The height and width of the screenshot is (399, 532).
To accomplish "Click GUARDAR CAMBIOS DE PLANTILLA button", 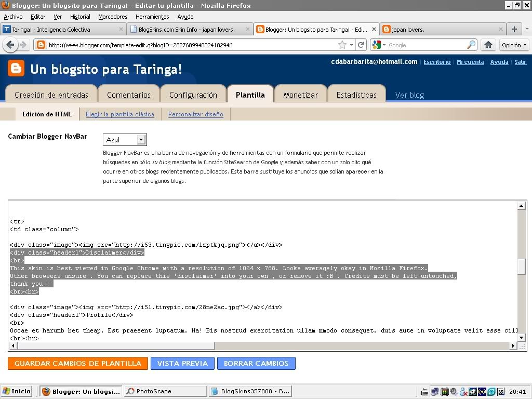I will pyautogui.click(x=78, y=363).
